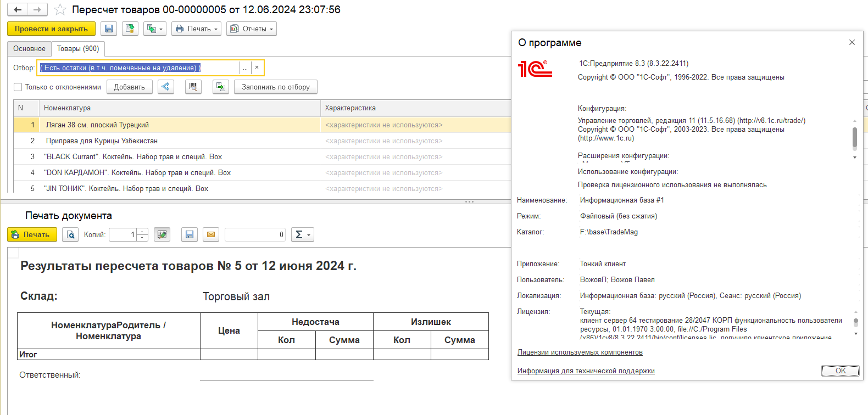Click the Итог row cell in report
Image resolution: width=868 pixels, height=415 pixels.
click(x=109, y=355)
